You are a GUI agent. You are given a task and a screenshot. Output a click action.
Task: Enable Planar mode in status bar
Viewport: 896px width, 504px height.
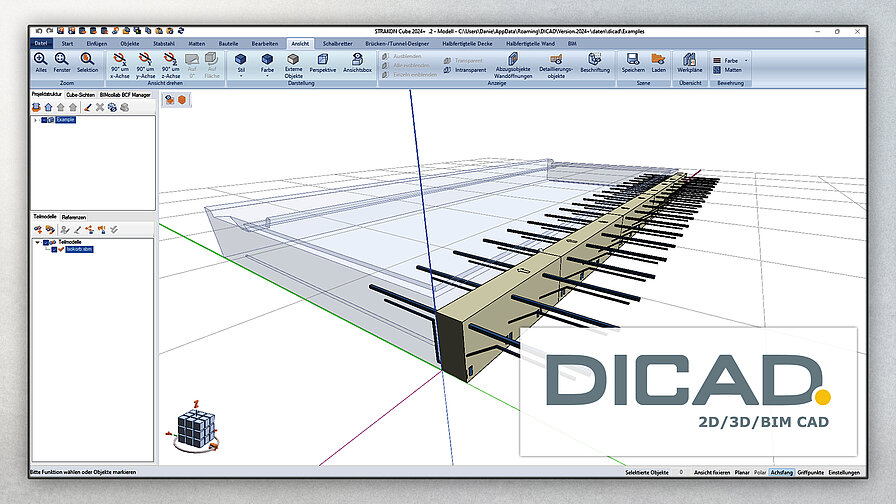coord(742,473)
